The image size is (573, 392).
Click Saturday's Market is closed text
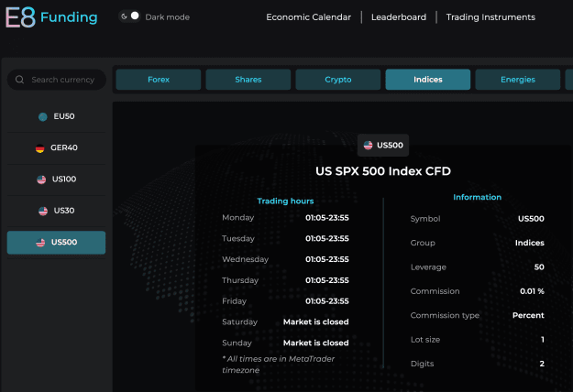[316, 321]
